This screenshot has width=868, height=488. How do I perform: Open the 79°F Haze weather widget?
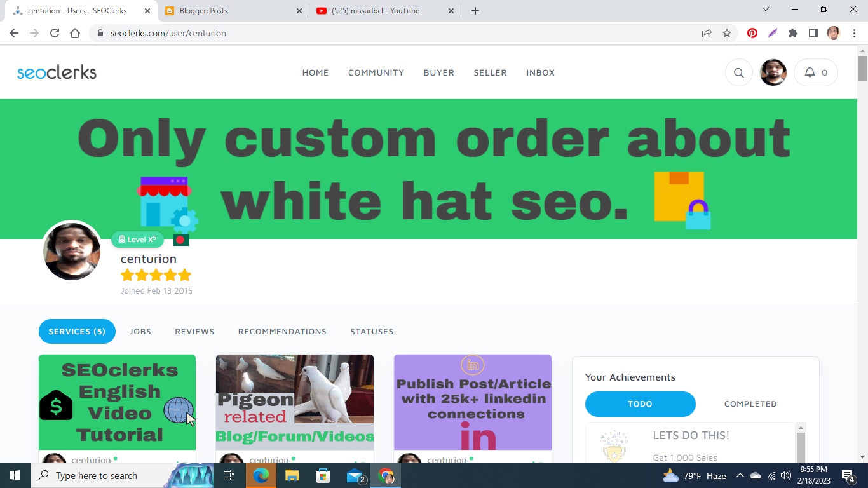[695, 475]
